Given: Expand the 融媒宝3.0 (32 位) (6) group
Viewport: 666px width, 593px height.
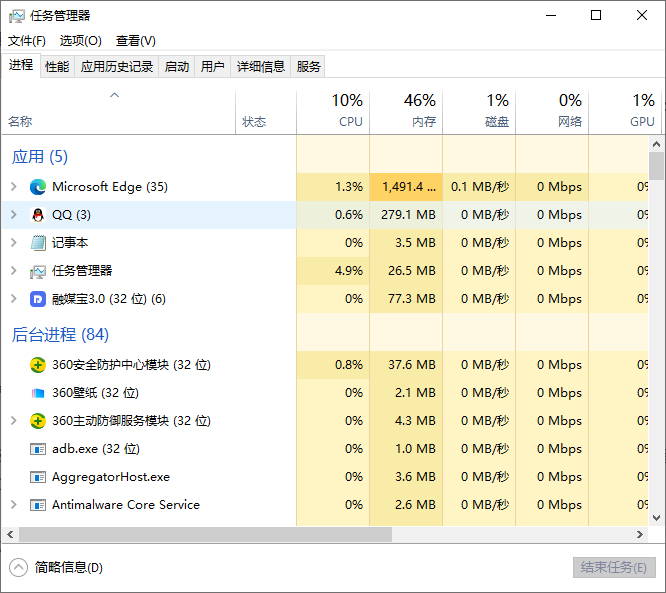Looking at the screenshot, I should pos(14,299).
